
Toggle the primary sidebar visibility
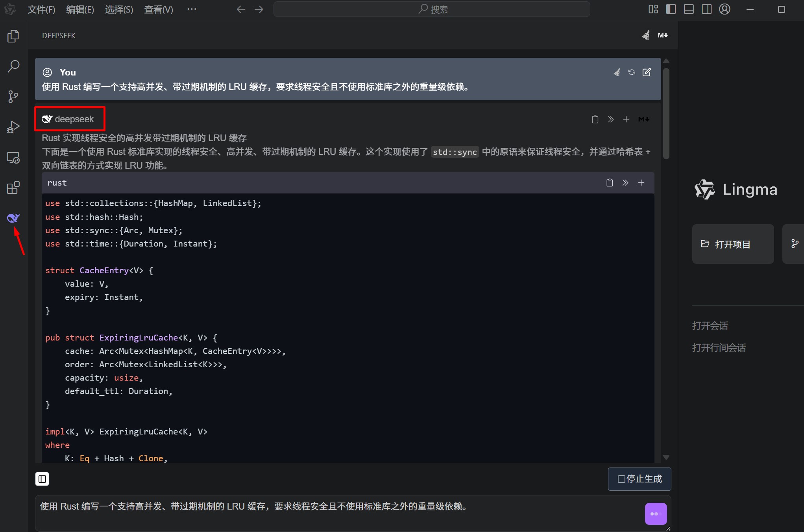(670, 9)
